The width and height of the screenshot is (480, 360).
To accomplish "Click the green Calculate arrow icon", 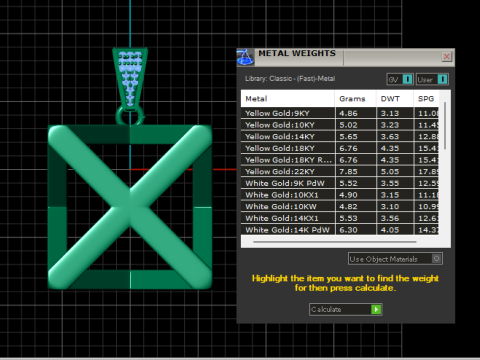I will coord(376,309).
